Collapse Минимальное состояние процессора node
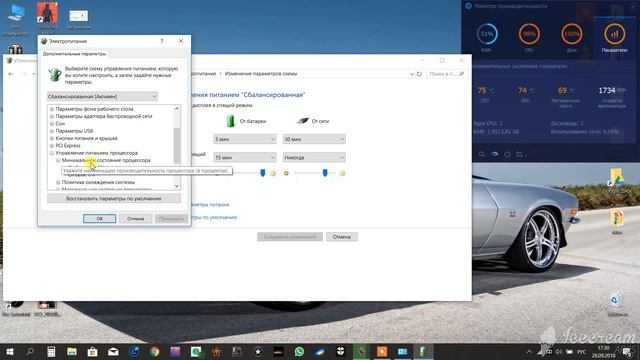 58,160
